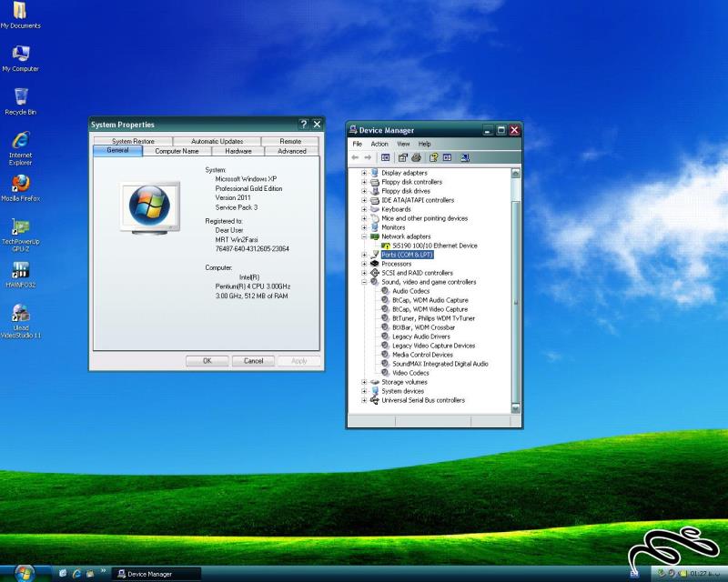Open the View menu
Viewport: 728px width, 582px height.
(403, 144)
